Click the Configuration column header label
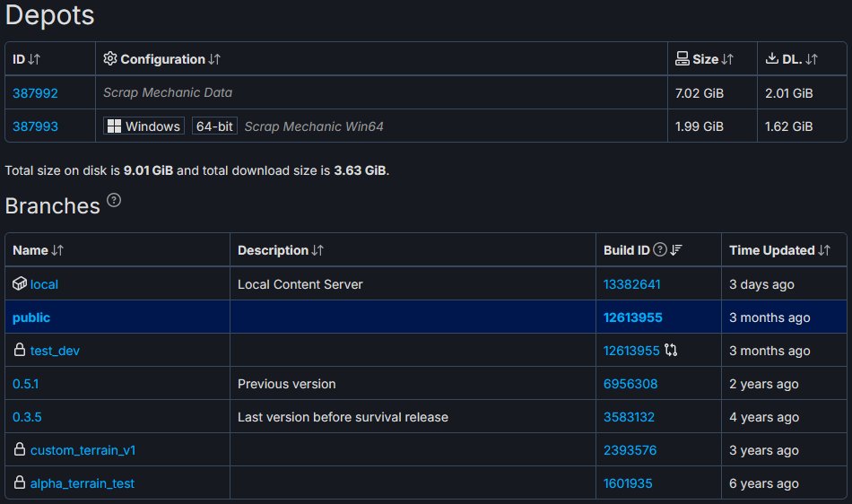Viewport: 852px width, 504px height. 162,59
